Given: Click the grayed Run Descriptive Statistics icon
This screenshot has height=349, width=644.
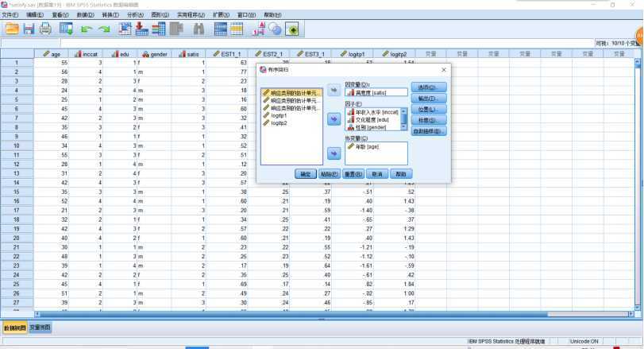Looking at the screenshot, I should click(176, 29).
